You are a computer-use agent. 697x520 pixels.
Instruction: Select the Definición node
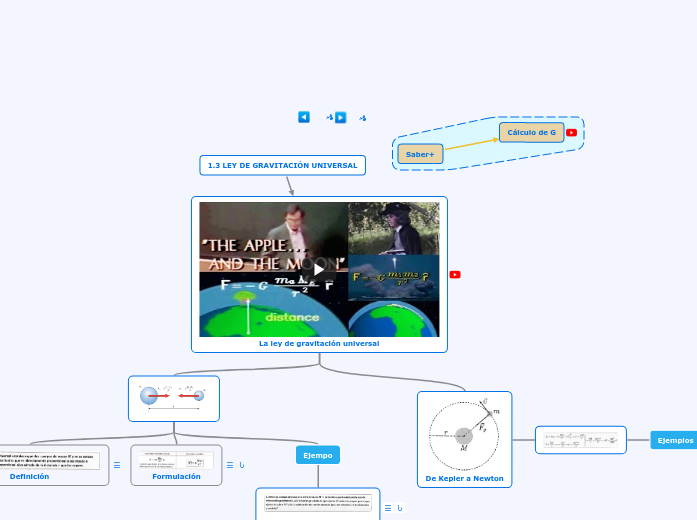[x=53, y=465]
